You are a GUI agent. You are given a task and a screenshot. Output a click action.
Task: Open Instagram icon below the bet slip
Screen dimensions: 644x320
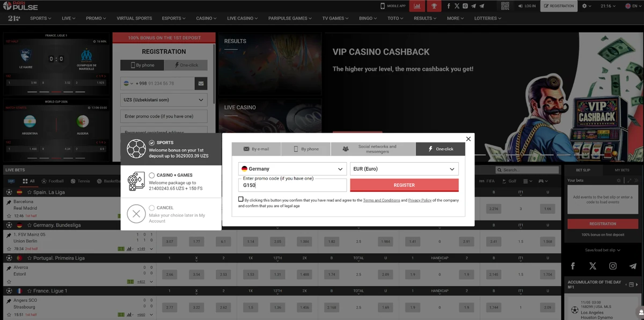[x=613, y=266]
